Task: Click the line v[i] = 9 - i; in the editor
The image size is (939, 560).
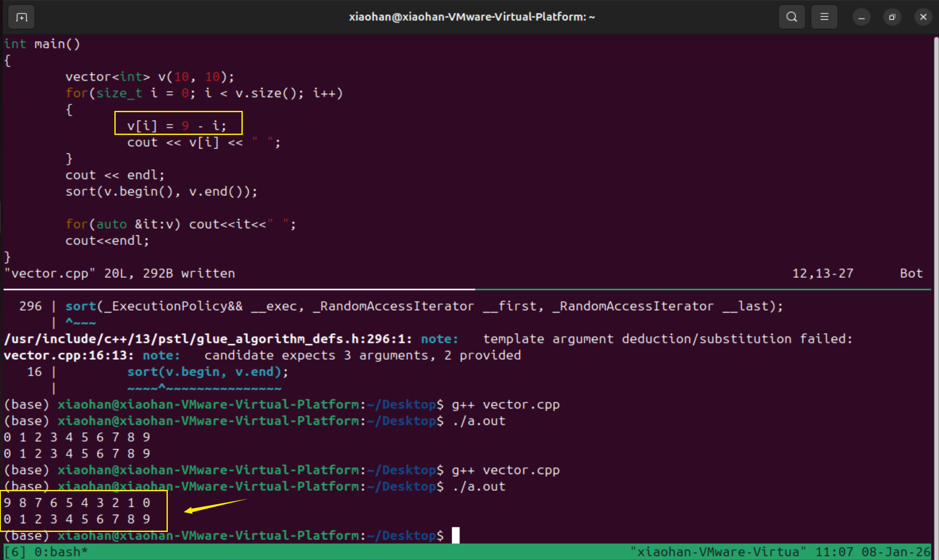Action: pos(177,126)
